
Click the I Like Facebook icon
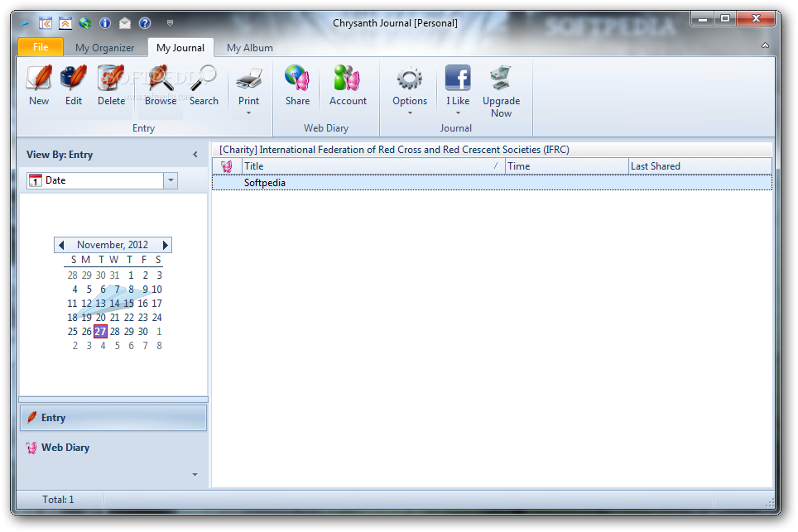click(x=458, y=78)
